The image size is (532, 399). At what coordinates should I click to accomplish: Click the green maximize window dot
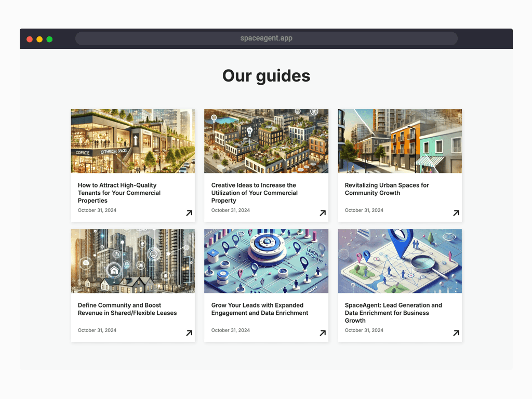pos(49,39)
